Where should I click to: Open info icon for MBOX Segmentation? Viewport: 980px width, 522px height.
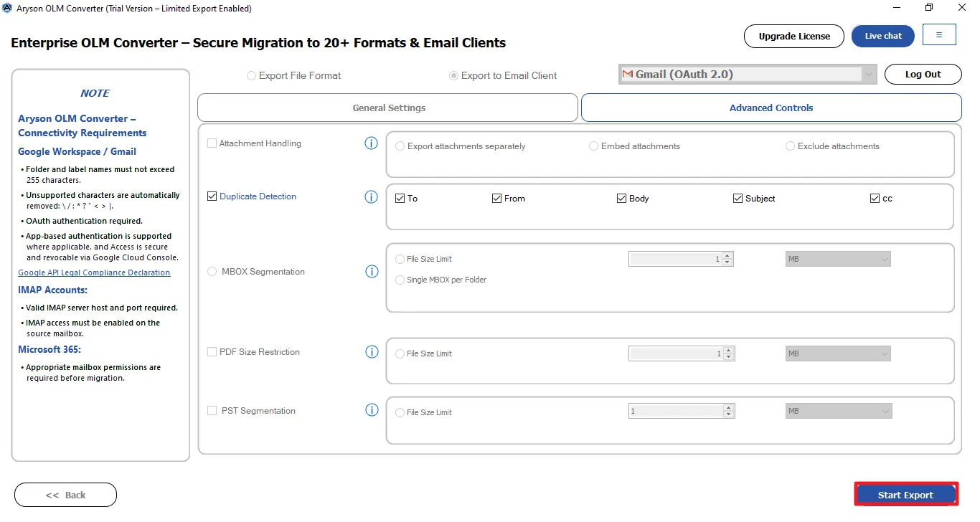pyautogui.click(x=371, y=272)
